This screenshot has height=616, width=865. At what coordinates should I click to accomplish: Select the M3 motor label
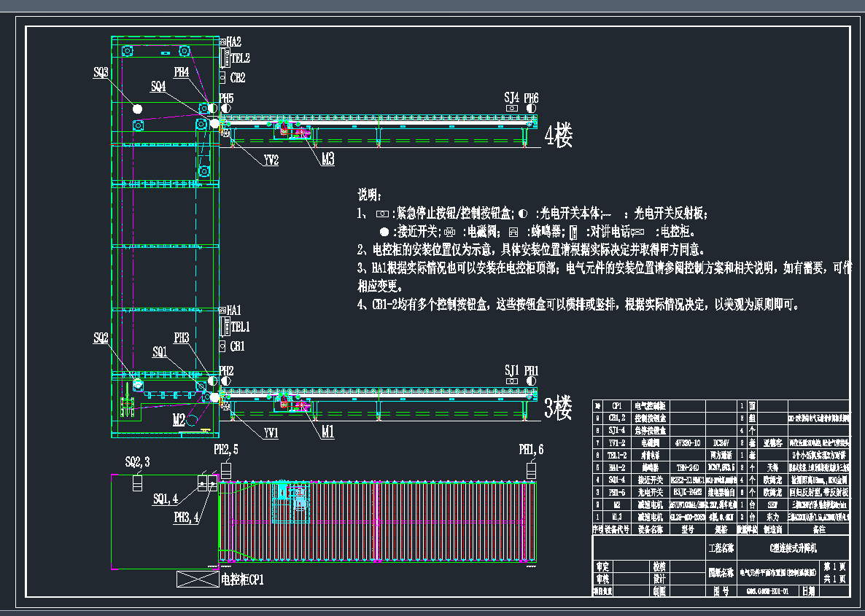click(327, 159)
